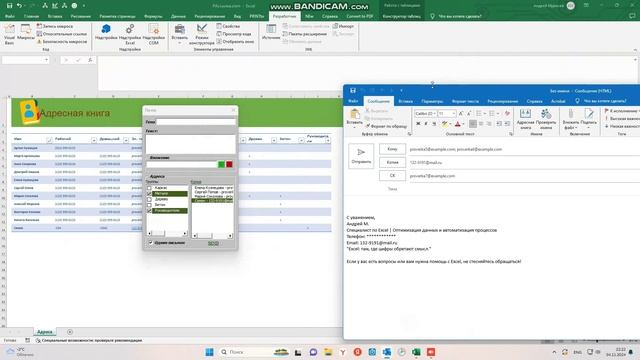This screenshot has width=640, height=360.
Task: Open Безопасность макросов settings
Action: pos(62,42)
